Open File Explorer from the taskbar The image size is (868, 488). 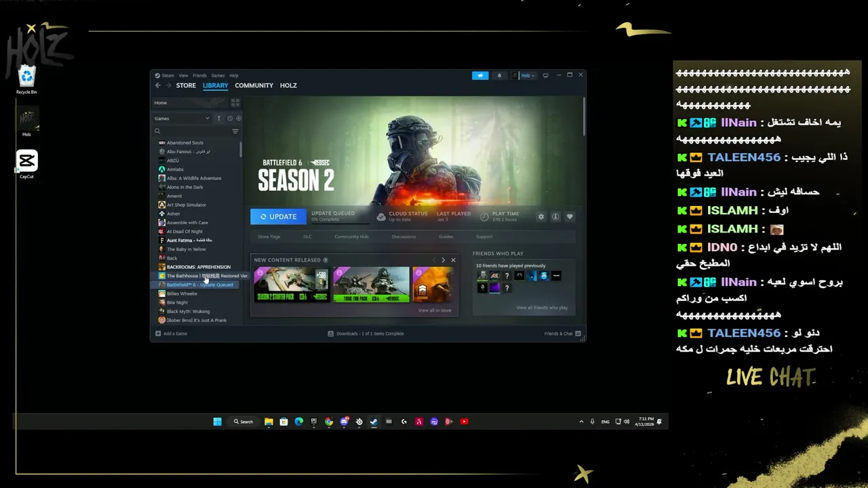click(269, 422)
